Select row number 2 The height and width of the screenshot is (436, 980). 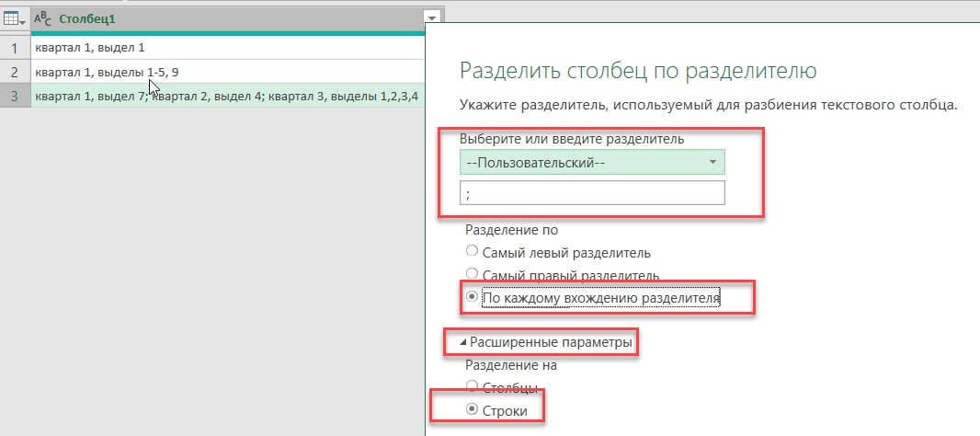(15, 72)
